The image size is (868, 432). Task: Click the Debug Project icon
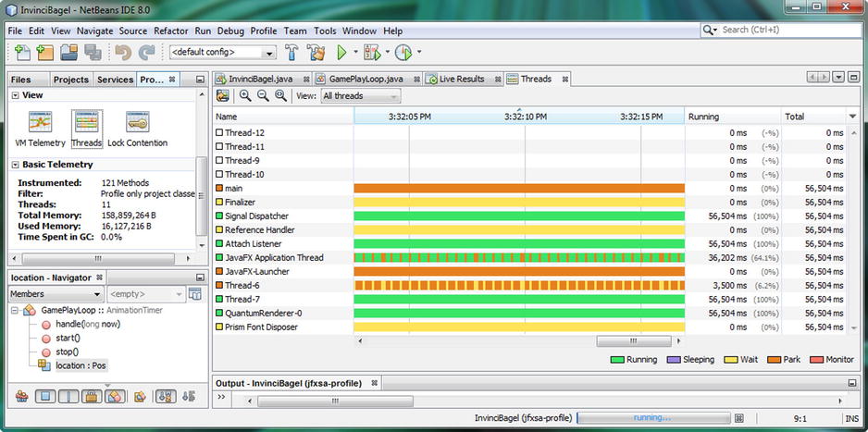373,53
